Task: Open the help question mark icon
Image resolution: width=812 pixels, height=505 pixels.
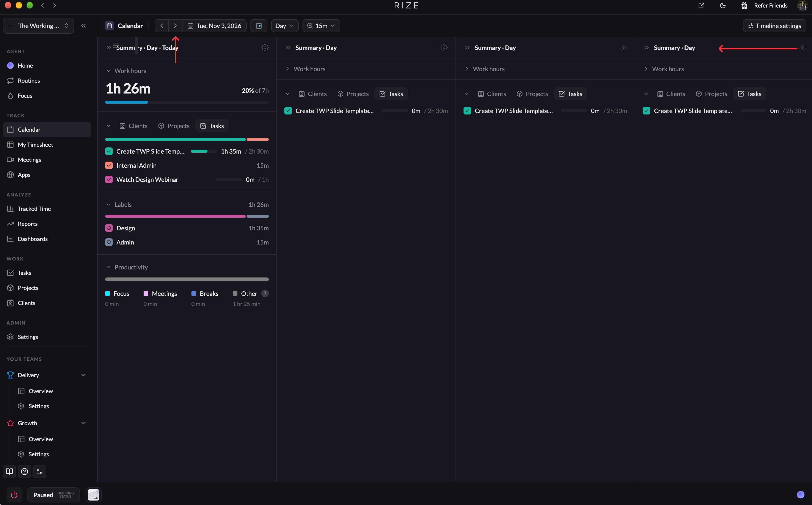Action: pyautogui.click(x=25, y=472)
